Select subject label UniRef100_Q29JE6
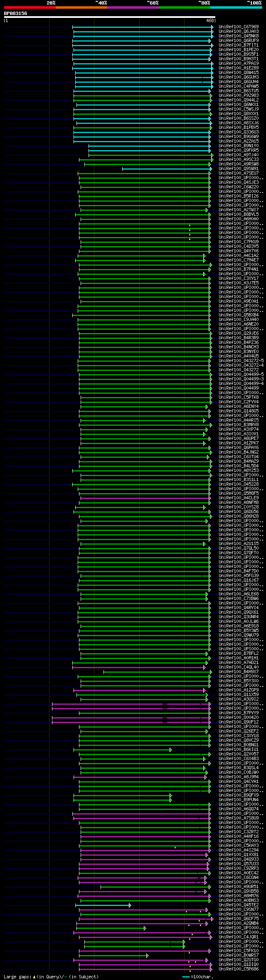266x980 pixels. (x=239, y=333)
